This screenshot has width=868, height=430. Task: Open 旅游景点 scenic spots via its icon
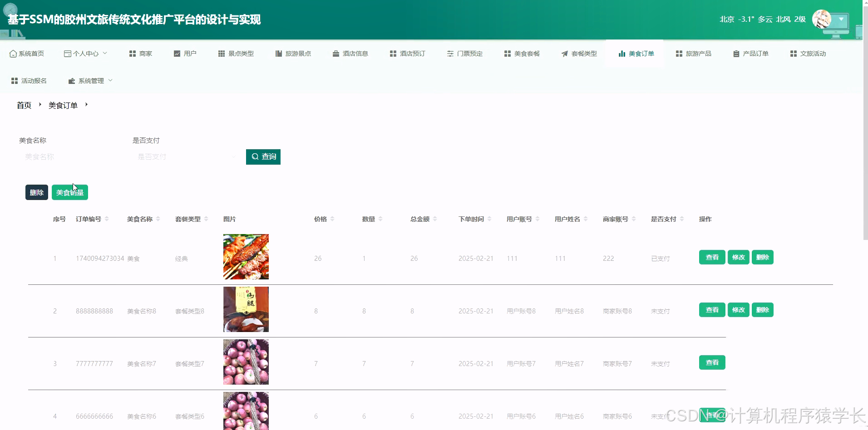278,53
